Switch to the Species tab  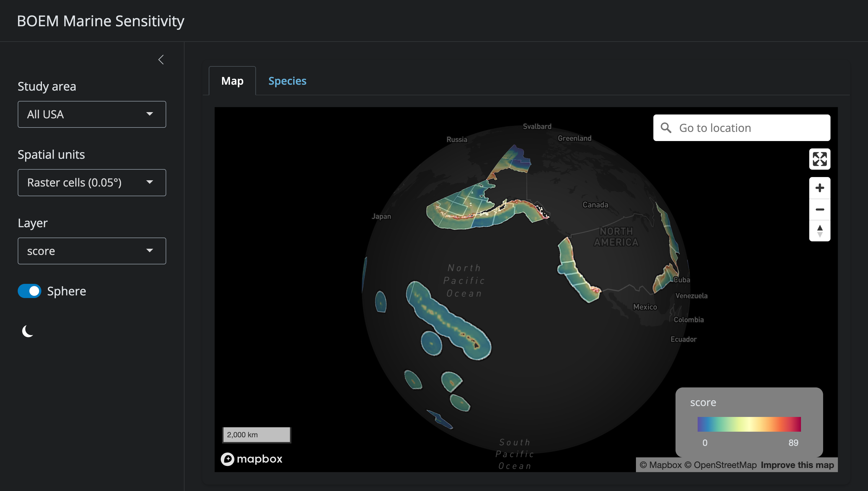click(x=287, y=81)
